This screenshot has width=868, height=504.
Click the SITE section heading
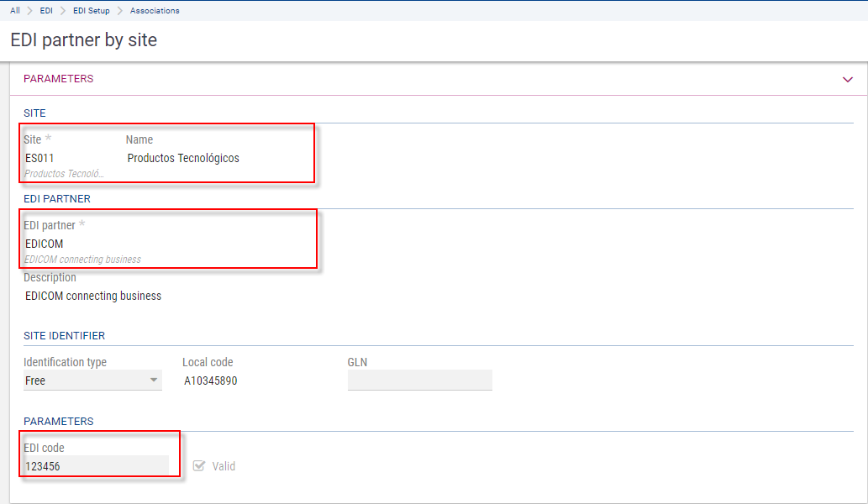point(34,113)
